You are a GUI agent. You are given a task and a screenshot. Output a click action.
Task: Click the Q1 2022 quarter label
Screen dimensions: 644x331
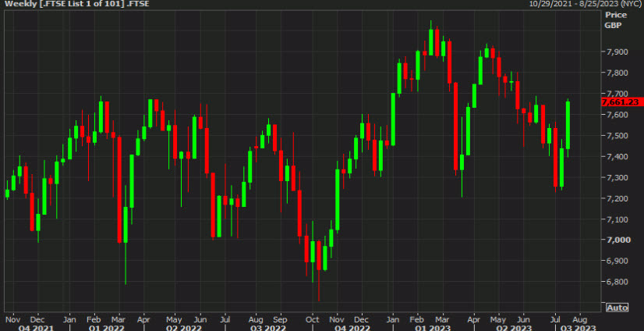pos(106,328)
